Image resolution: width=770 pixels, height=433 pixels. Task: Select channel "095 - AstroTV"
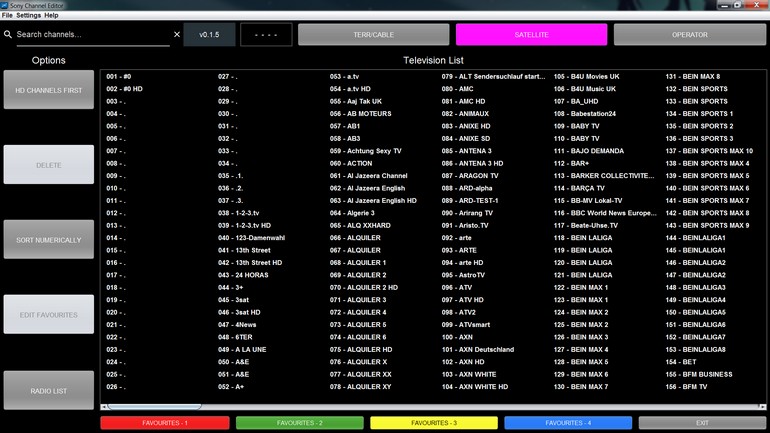pos(463,275)
